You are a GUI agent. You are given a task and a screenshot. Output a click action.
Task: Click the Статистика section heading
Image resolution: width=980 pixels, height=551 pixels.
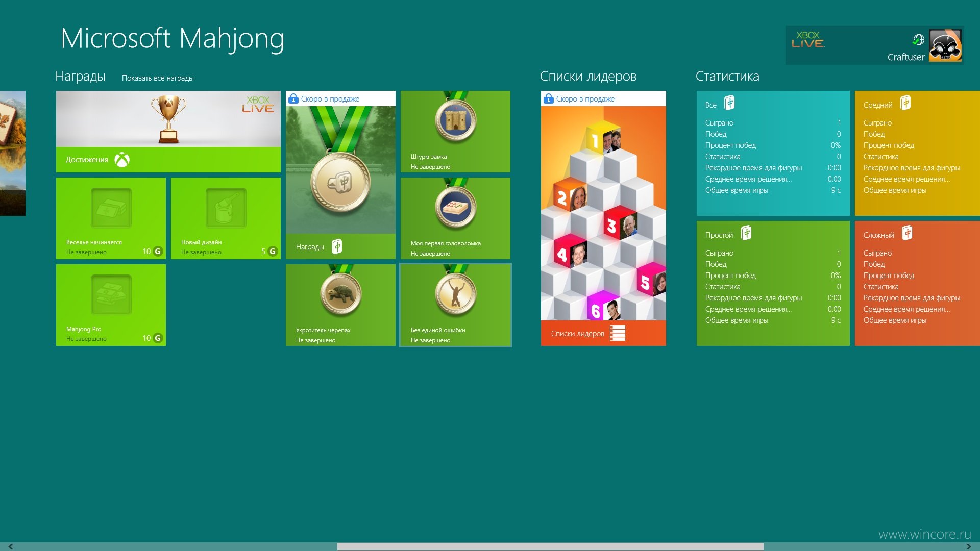(727, 77)
